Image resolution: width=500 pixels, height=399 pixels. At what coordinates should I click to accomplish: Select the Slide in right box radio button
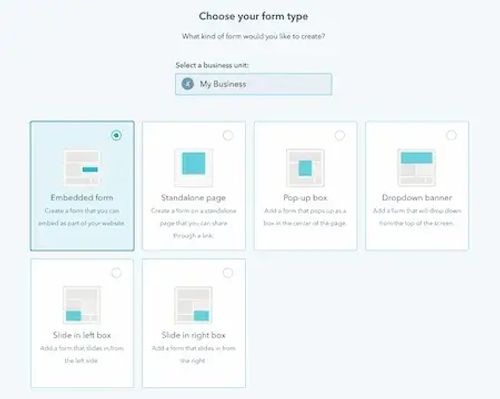228,273
